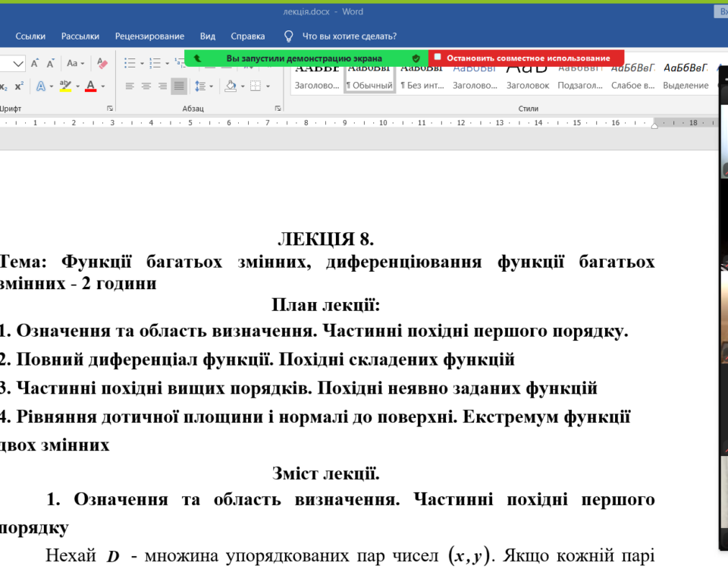This screenshot has width=728, height=569.
Task: Apply yellow text highlight color
Action: pyautogui.click(x=65, y=86)
